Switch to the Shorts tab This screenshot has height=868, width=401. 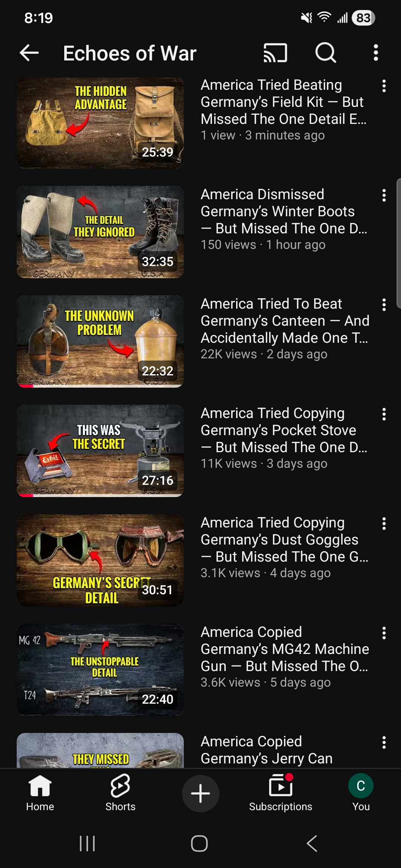(120, 793)
